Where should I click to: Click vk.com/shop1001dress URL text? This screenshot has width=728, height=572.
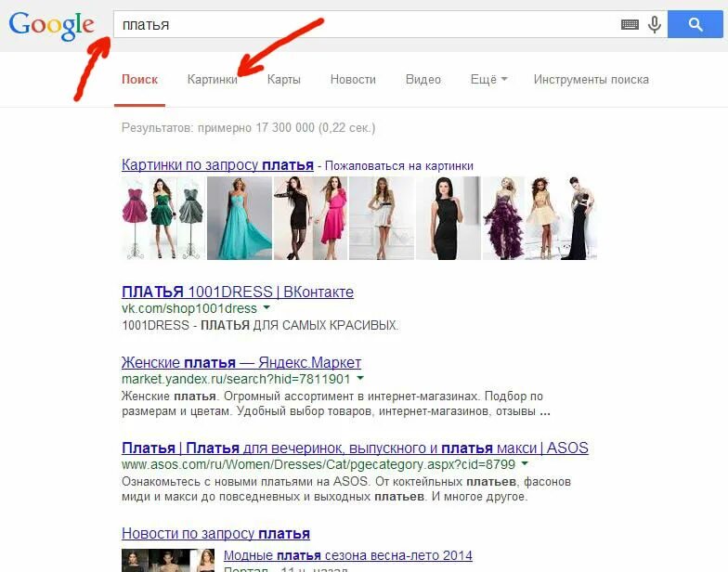(x=189, y=308)
